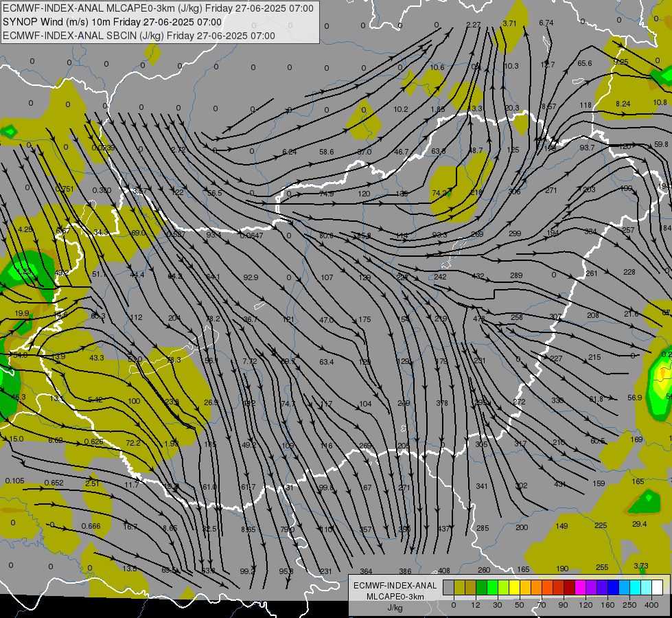Click the map value 378
Image resolution: width=672 pixels, height=618 pixels.
(442, 403)
